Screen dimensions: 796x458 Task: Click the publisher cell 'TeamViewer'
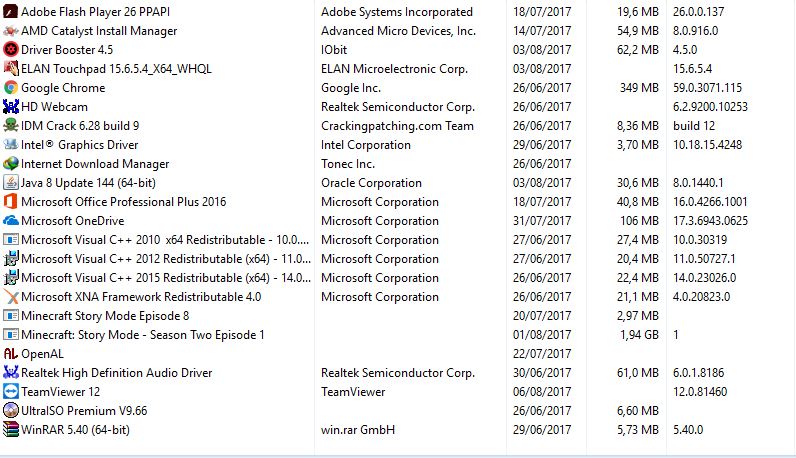pyautogui.click(x=353, y=392)
